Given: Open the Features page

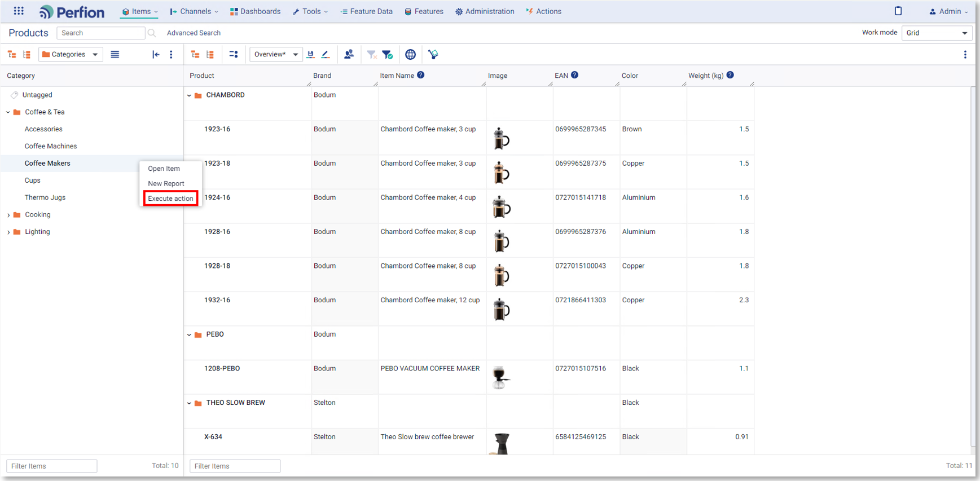Looking at the screenshot, I should tap(424, 11).
